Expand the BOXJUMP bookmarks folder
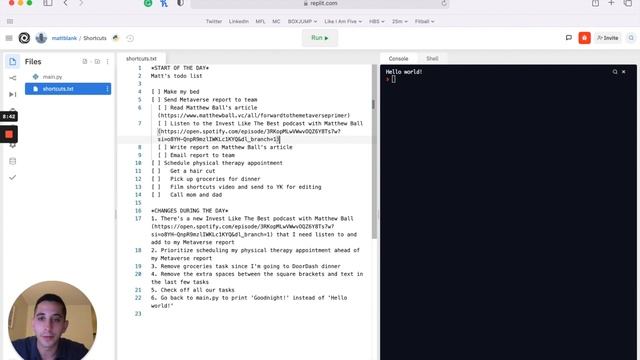 coord(302,21)
